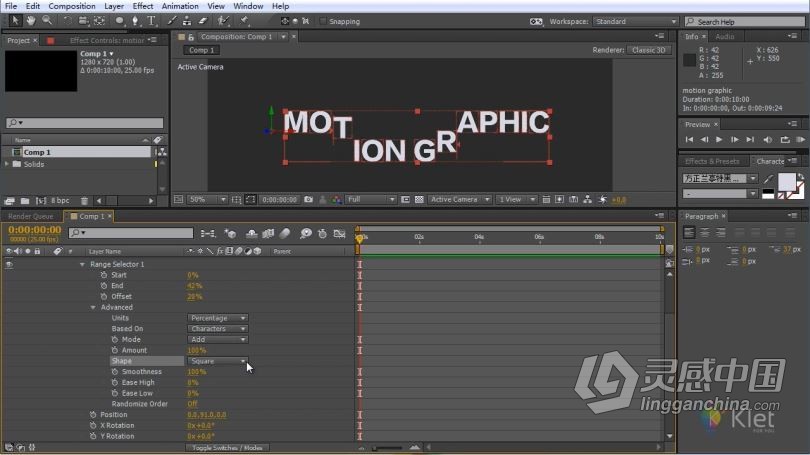Image resolution: width=810 pixels, height=455 pixels.
Task: Select the Roto Brush tool
Action: click(223, 21)
